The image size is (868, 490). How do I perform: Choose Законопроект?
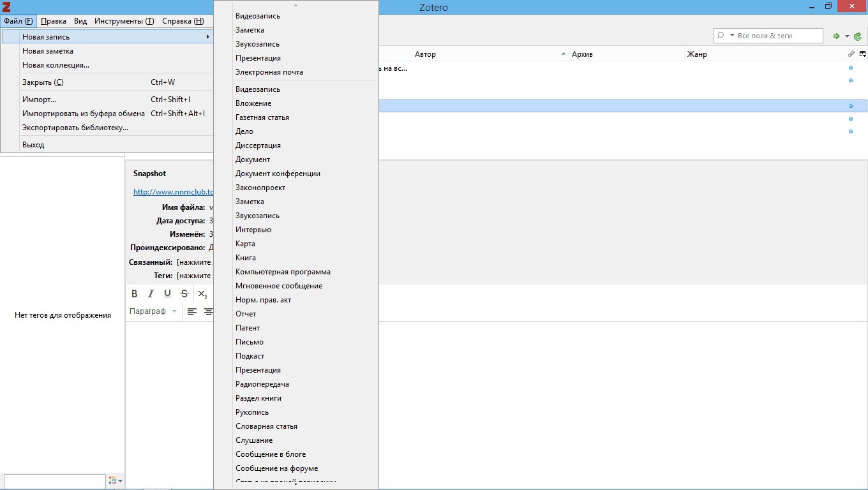coord(296,188)
